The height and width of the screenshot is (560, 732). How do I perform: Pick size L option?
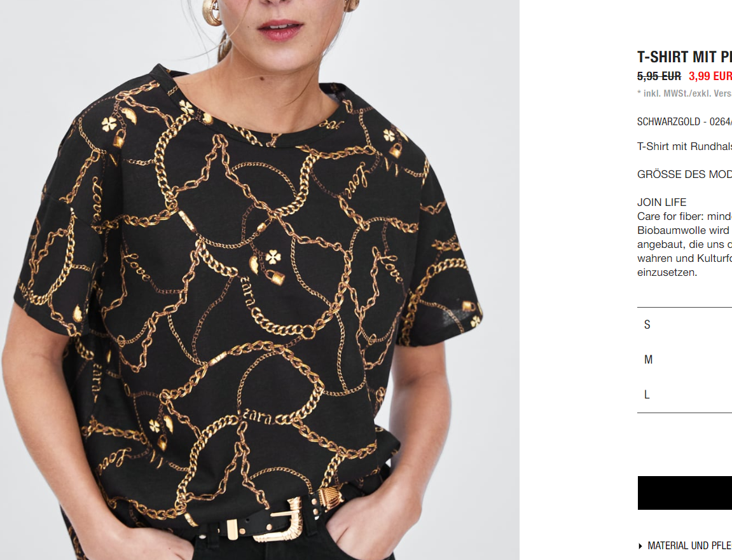coord(684,395)
